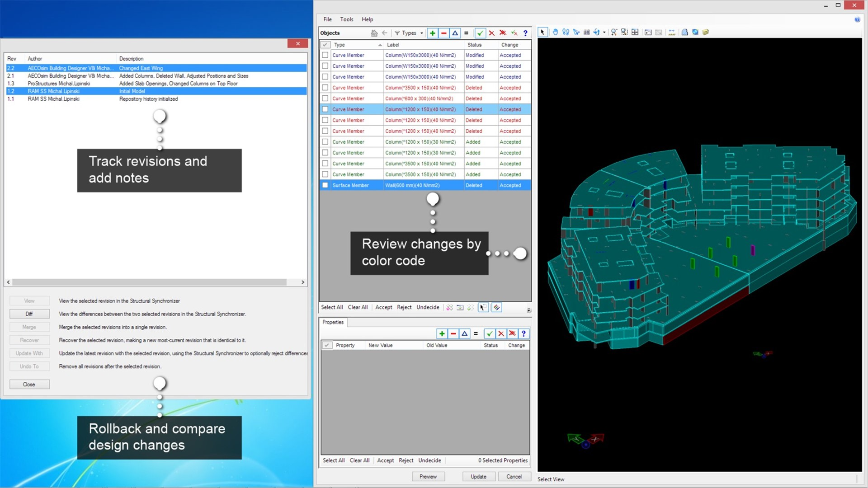Click the Reject icon in Objects toolbar
The width and height of the screenshot is (868, 488).
click(492, 33)
